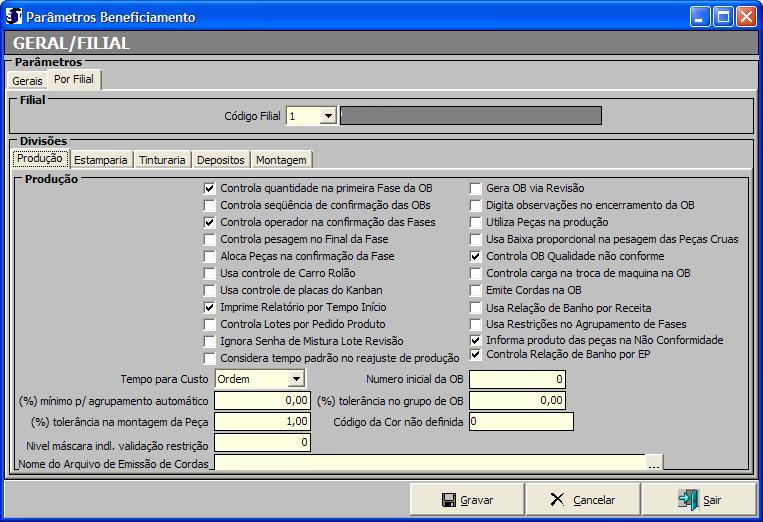This screenshot has width=763, height=522.
Task: Open the Estamparia tab
Action: coord(101,160)
